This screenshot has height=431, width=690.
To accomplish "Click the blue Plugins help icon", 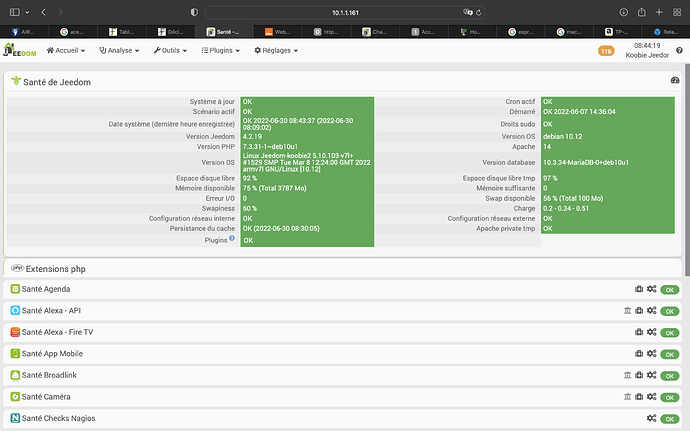I will pos(232,238).
